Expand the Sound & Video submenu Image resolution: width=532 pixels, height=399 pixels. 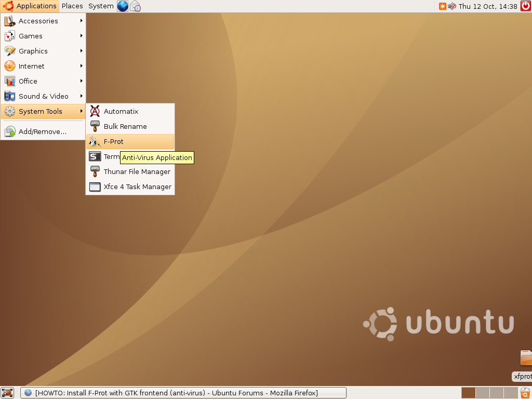click(x=43, y=96)
